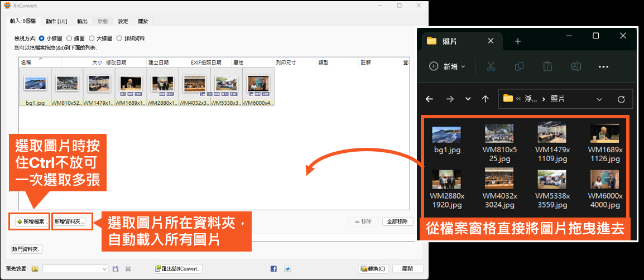Click the 照片 breadcrumb in address bar
The width and height of the screenshot is (644, 280).
point(556,99)
